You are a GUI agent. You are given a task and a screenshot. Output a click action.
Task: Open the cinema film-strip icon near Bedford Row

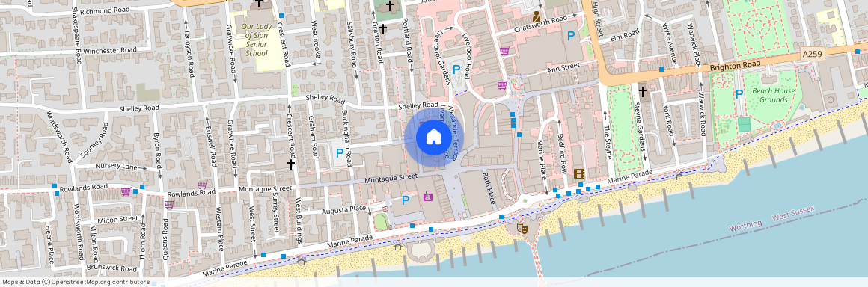coord(578,173)
